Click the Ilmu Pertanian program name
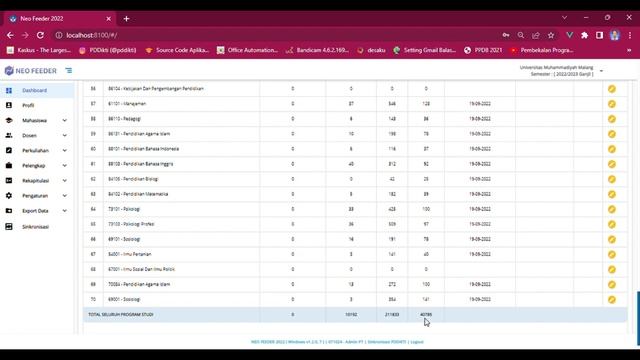The width and height of the screenshot is (640, 360). point(129,254)
